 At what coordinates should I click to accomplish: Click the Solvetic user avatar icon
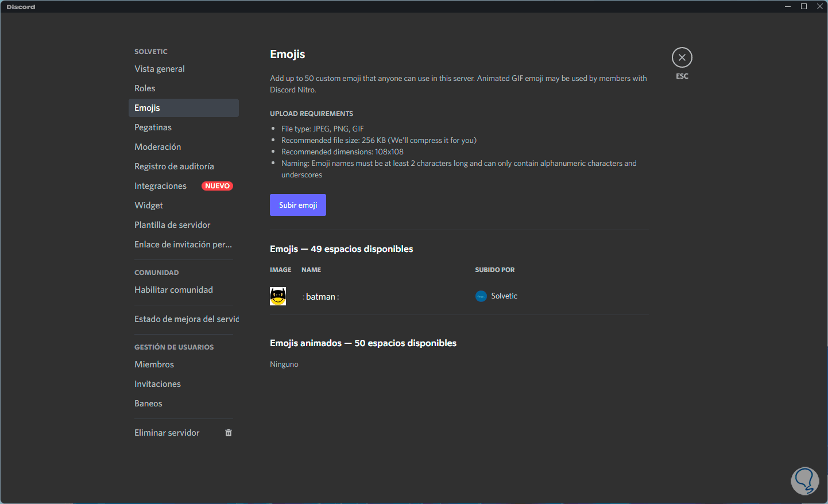pos(481,296)
